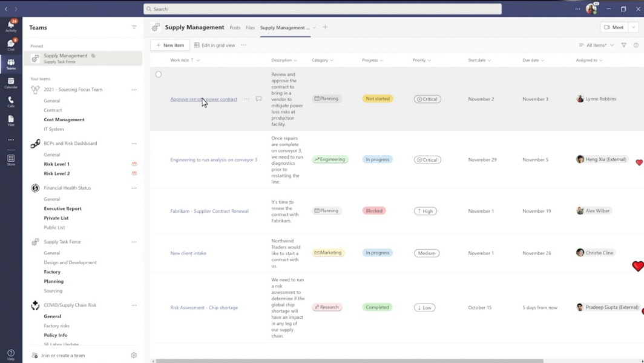Image resolution: width=644 pixels, height=363 pixels.
Task: Show more apps ellipsis in sidebar
Action: pos(11,140)
